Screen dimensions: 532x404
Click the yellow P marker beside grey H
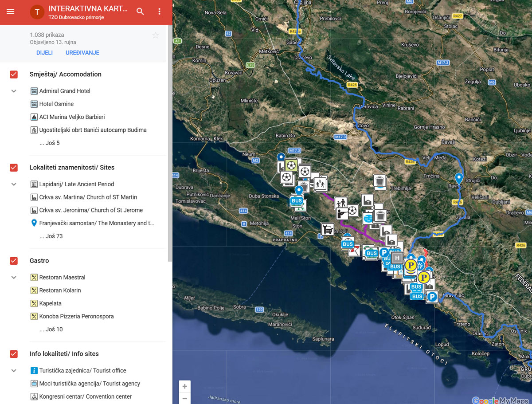(x=411, y=266)
